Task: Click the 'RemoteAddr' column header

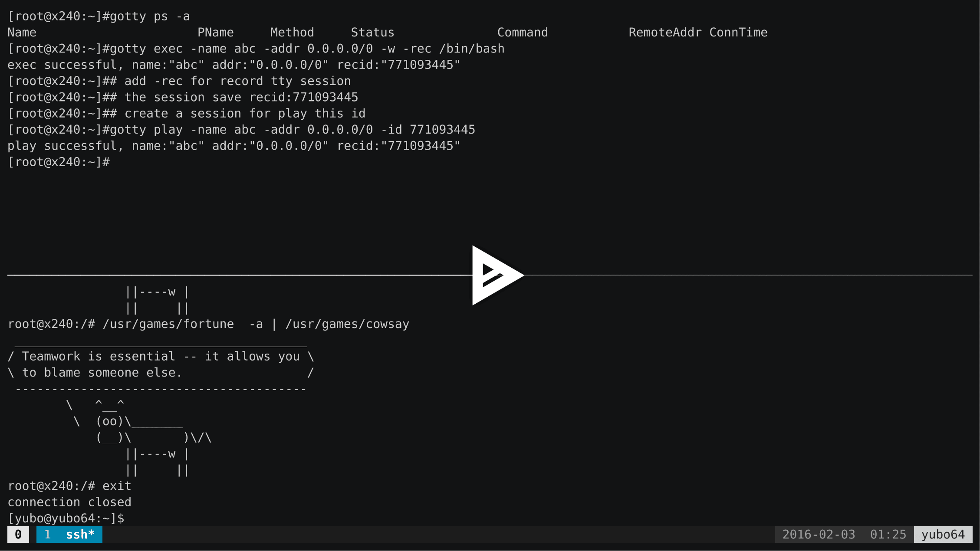Action: click(665, 33)
